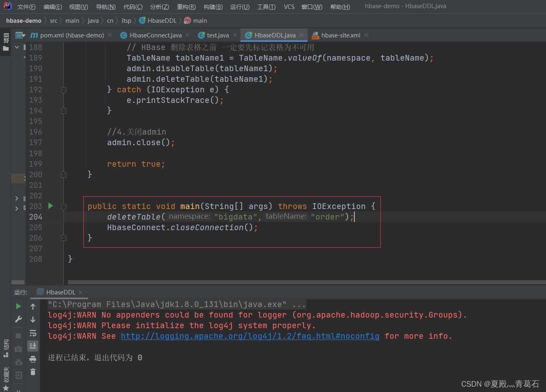Collapse catch block fold at line 192
546x392 pixels.
[64, 90]
